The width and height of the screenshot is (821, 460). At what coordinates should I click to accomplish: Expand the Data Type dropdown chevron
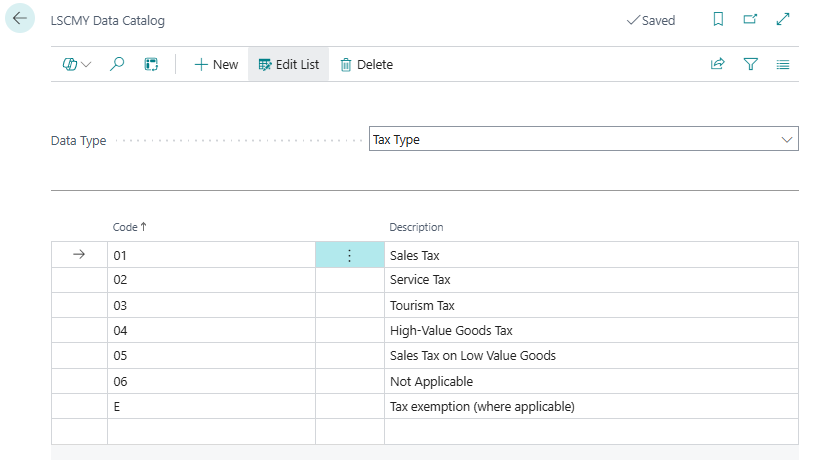click(x=786, y=140)
